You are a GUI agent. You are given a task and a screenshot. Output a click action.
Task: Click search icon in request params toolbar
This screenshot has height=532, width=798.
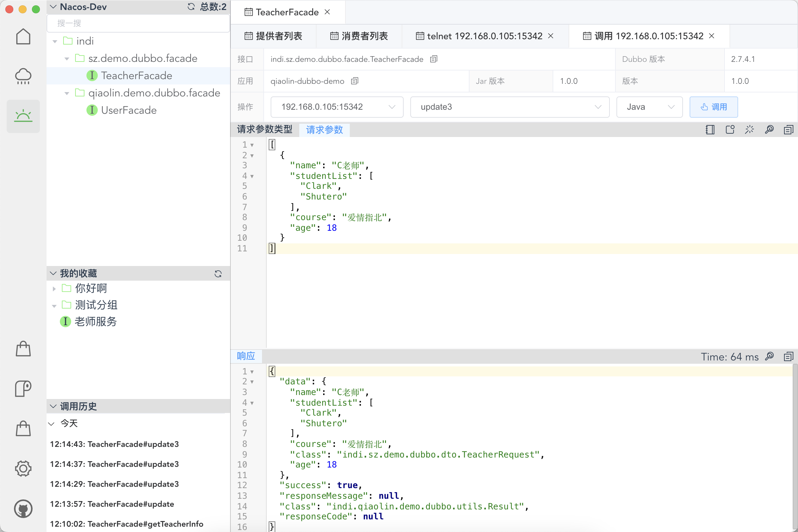click(x=769, y=129)
